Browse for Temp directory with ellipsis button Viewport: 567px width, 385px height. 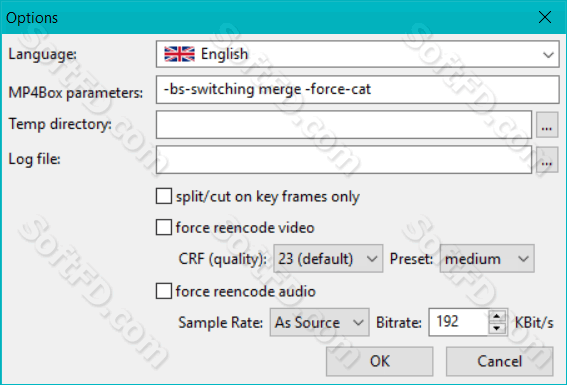pyautogui.click(x=547, y=125)
